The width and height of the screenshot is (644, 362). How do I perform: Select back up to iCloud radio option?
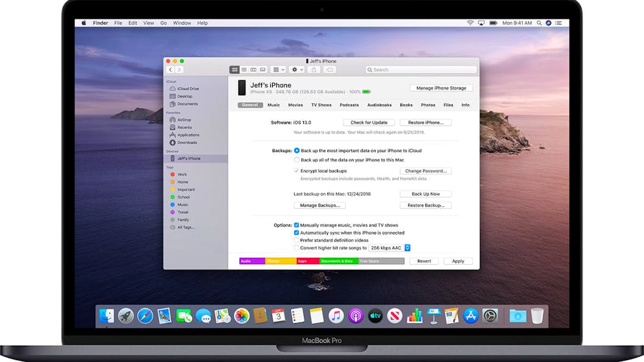click(297, 151)
